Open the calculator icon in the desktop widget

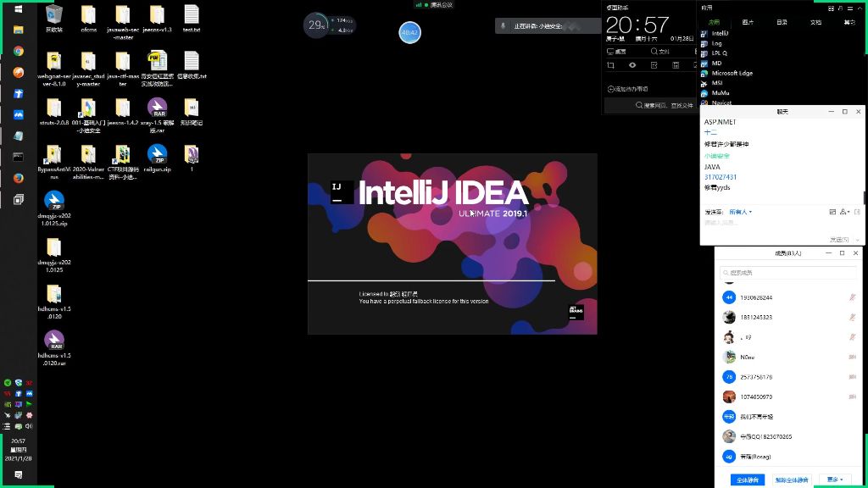(x=676, y=65)
